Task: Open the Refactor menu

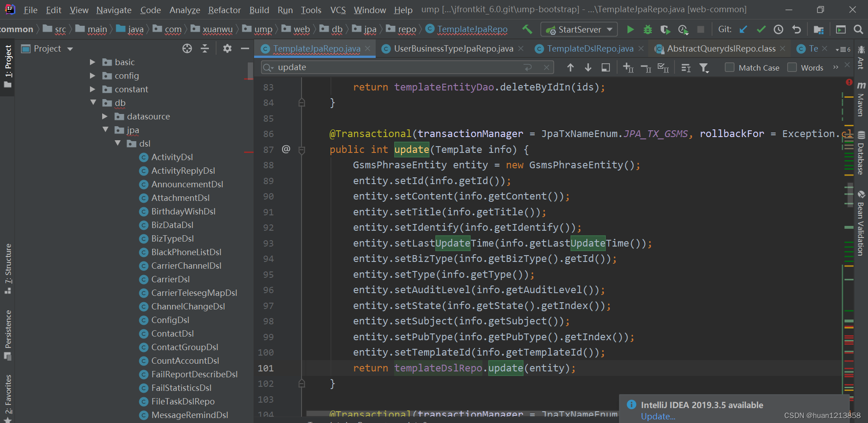Action: (224, 10)
